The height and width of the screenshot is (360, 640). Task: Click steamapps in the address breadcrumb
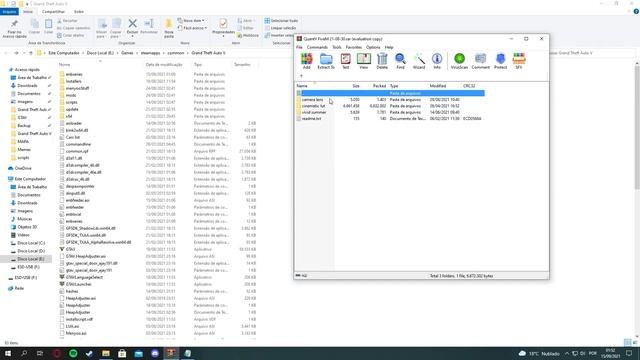(x=150, y=53)
